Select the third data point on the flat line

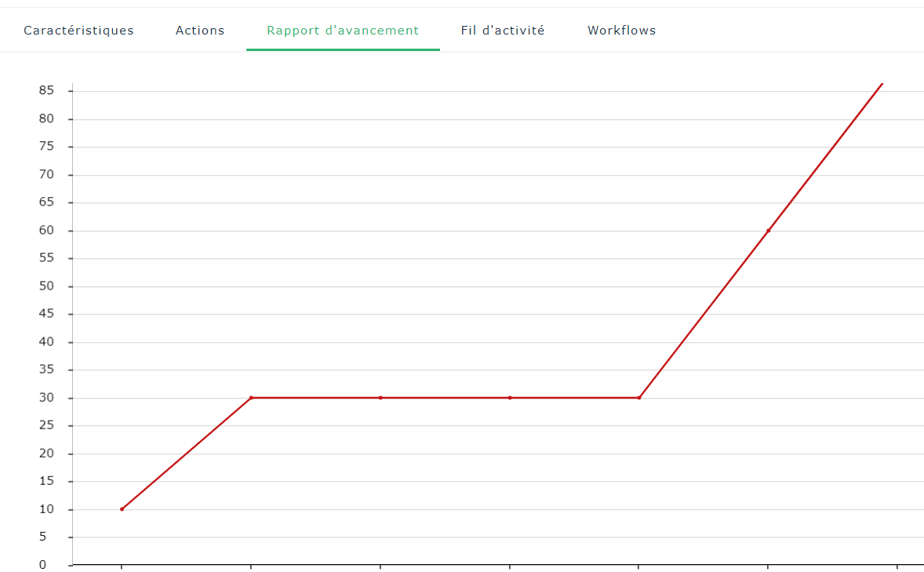380,398
